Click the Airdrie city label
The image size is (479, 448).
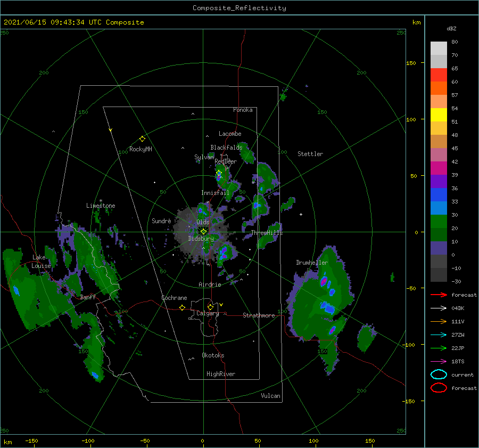(x=210, y=284)
